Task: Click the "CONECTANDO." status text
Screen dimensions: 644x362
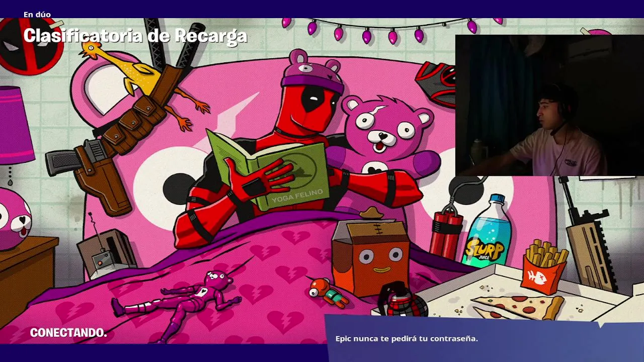Action: (68, 333)
